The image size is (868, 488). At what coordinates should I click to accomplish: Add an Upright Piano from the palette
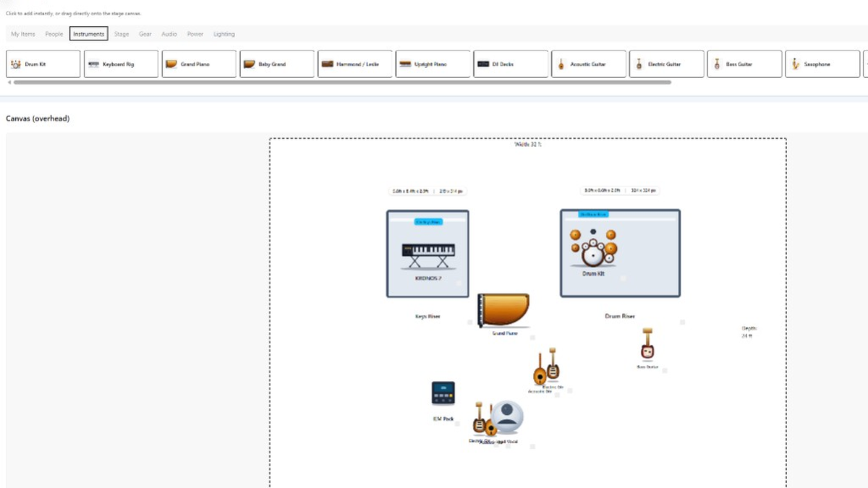(x=433, y=64)
